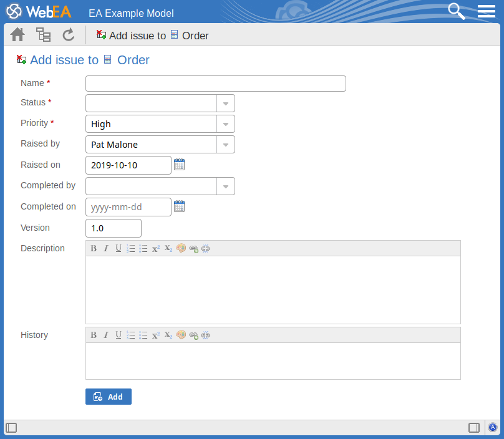504x439 pixels.
Task: Open the hamburger menu
Action: 487,11
